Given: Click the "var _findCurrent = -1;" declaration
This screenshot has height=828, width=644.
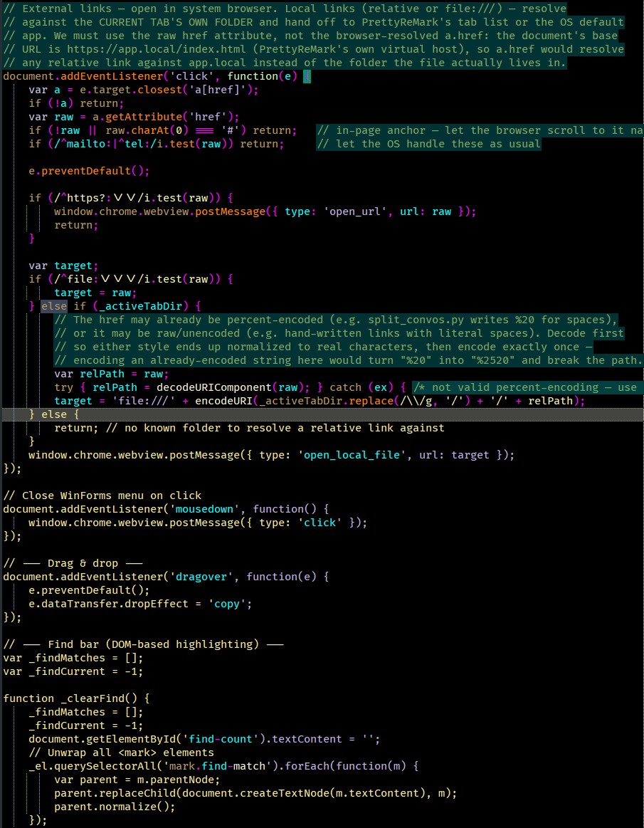Looking at the screenshot, I should (73, 671).
